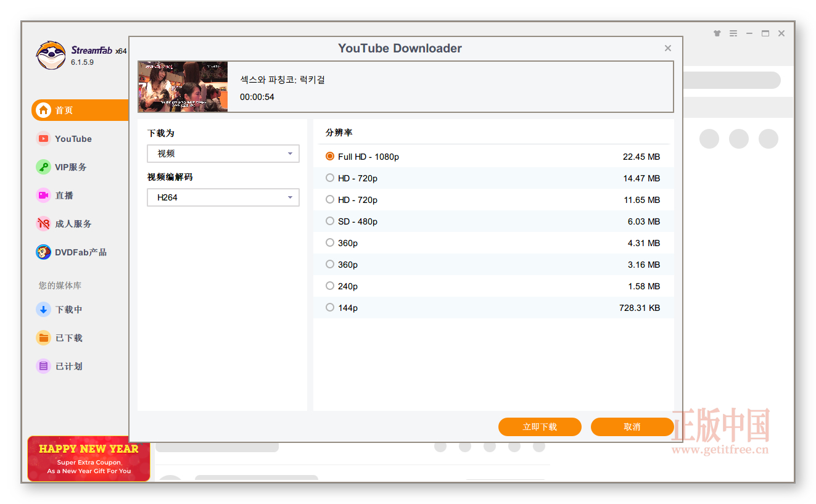
Task: Click the duration text 00:00:54
Action: click(257, 97)
